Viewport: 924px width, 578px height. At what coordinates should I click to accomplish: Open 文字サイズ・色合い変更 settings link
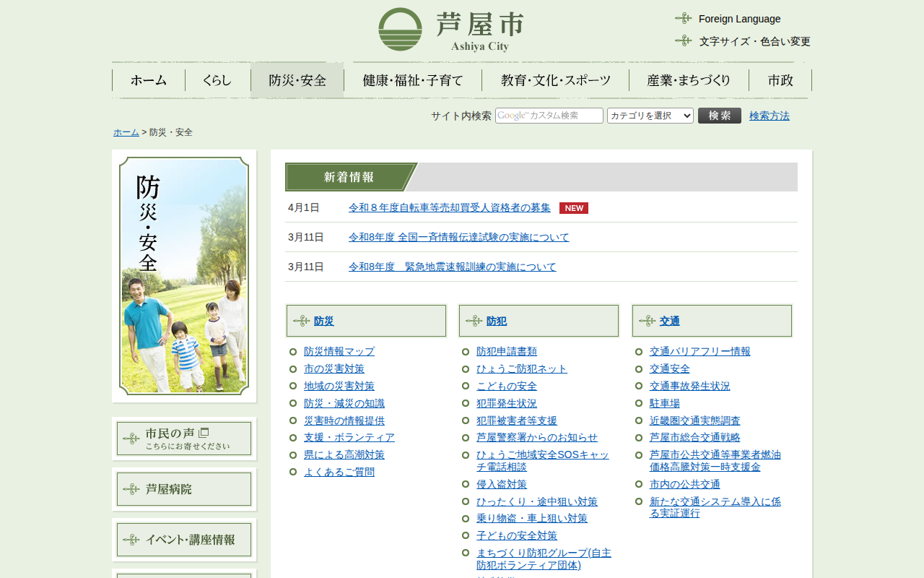[x=754, y=41]
